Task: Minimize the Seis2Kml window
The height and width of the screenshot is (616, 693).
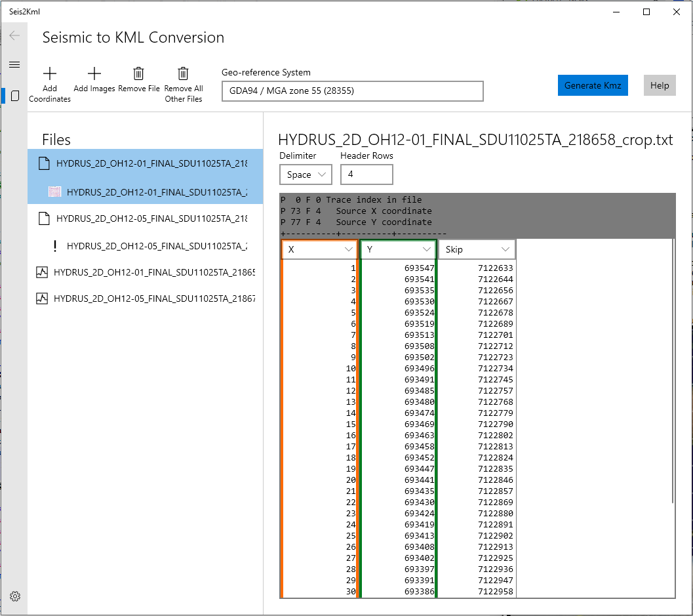Action: tap(616, 12)
